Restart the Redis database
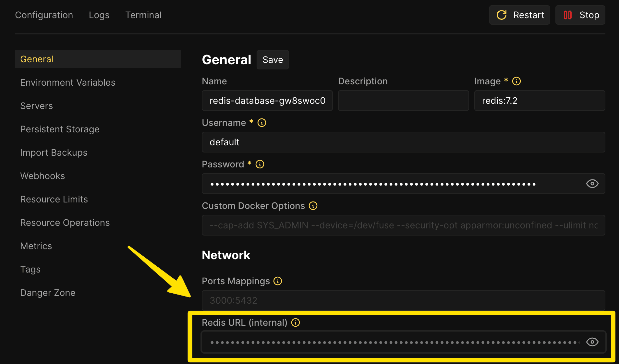 520,15
